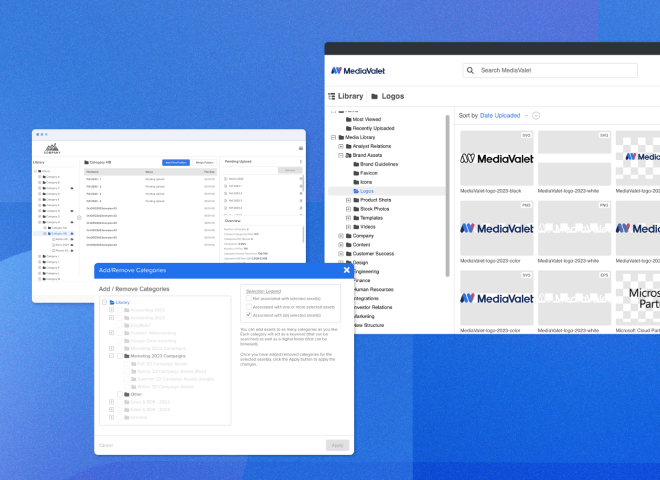Click the Favicon folder icon

356,173
